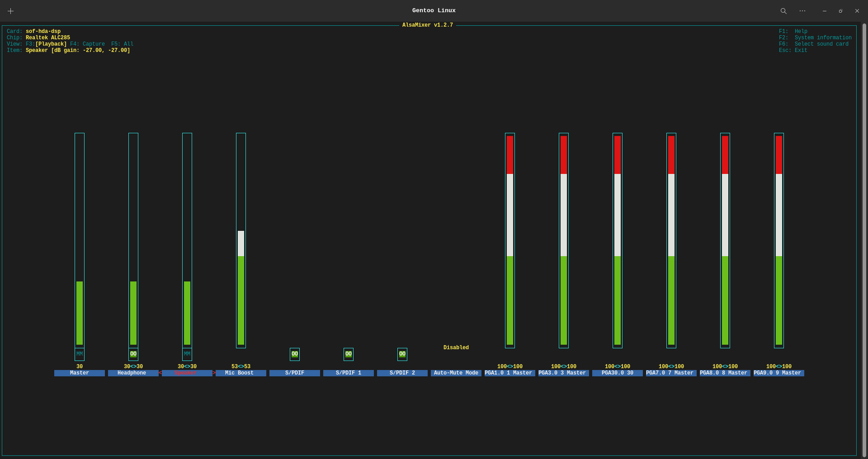This screenshot has height=459, width=868.
Task: Select the PGA3.0 3 Master label
Action: [x=564, y=373]
